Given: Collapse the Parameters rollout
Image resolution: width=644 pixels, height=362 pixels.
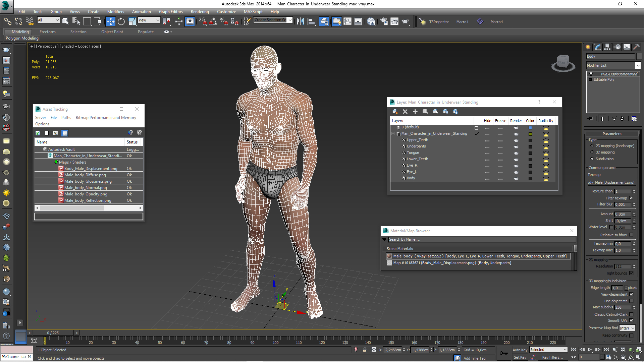Looking at the screenshot, I should [x=612, y=134].
